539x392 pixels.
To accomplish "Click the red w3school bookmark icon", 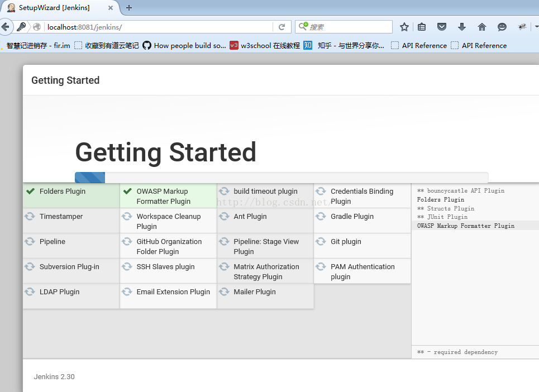I will (234, 45).
